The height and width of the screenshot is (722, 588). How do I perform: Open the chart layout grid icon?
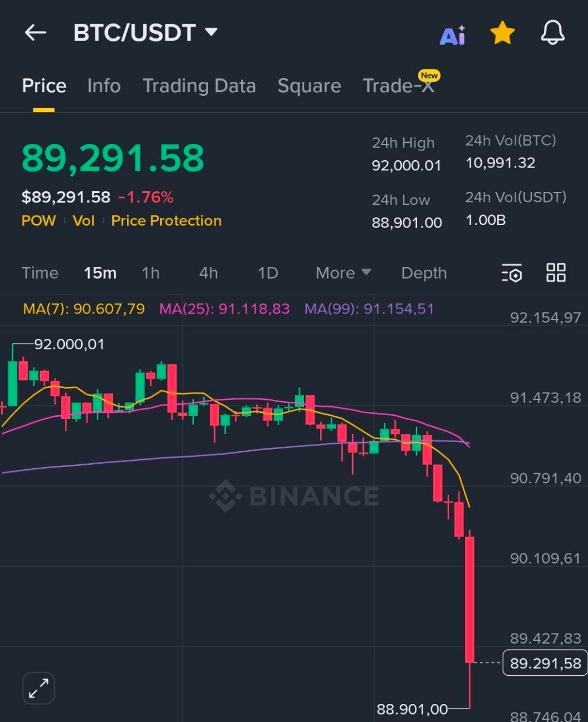coord(556,272)
